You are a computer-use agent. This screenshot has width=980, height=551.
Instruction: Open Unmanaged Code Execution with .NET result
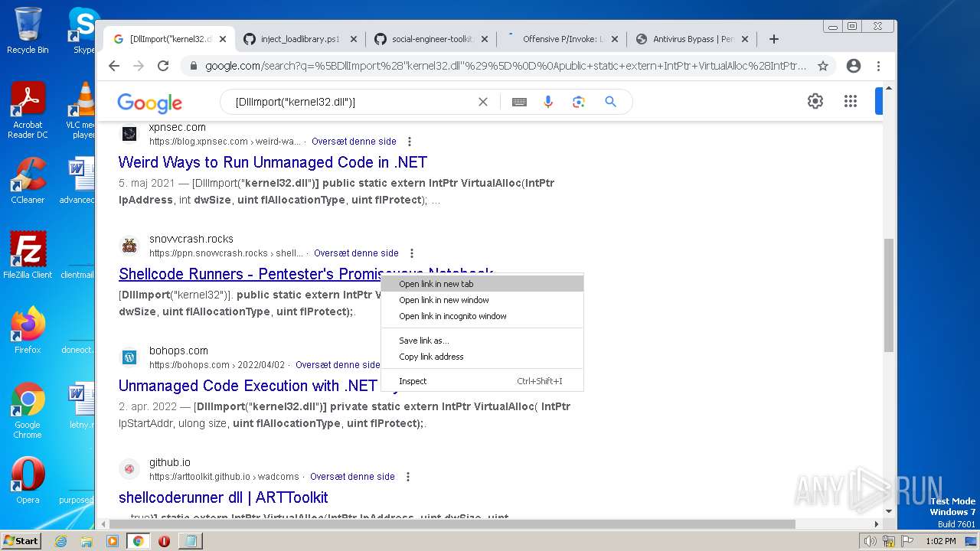pyautogui.click(x=250, y=386)
